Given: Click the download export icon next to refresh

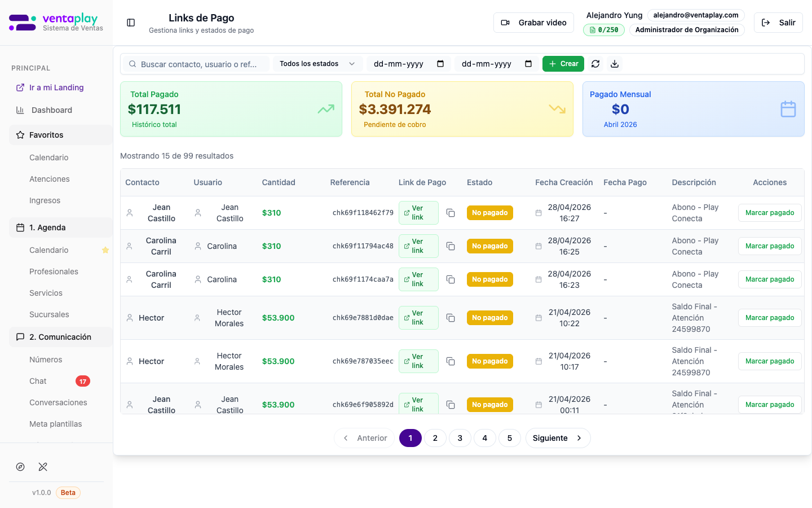Looking at the screenshot, I should click(x=615, y=64).
